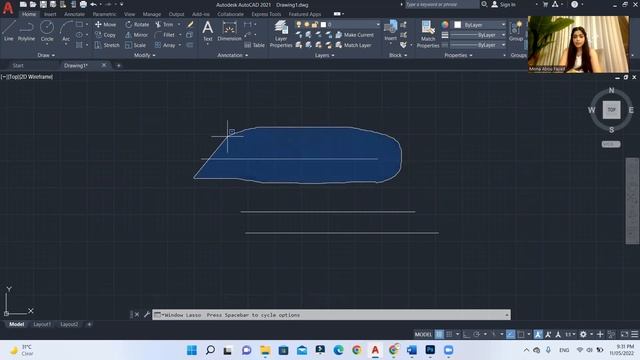The image size is (640, 360).
Task: Expand the Block panel
Action: 398,55
